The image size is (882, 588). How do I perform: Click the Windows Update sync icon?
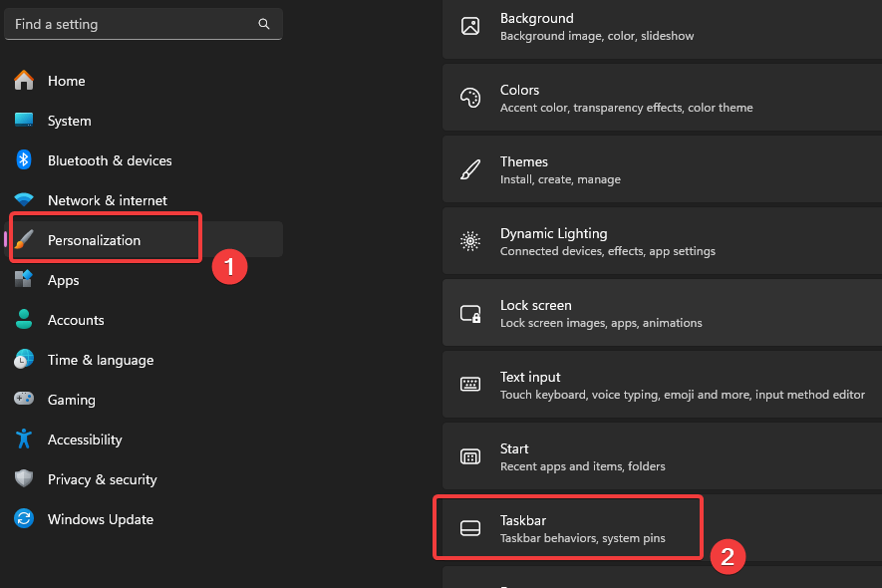tap(24, 519)
